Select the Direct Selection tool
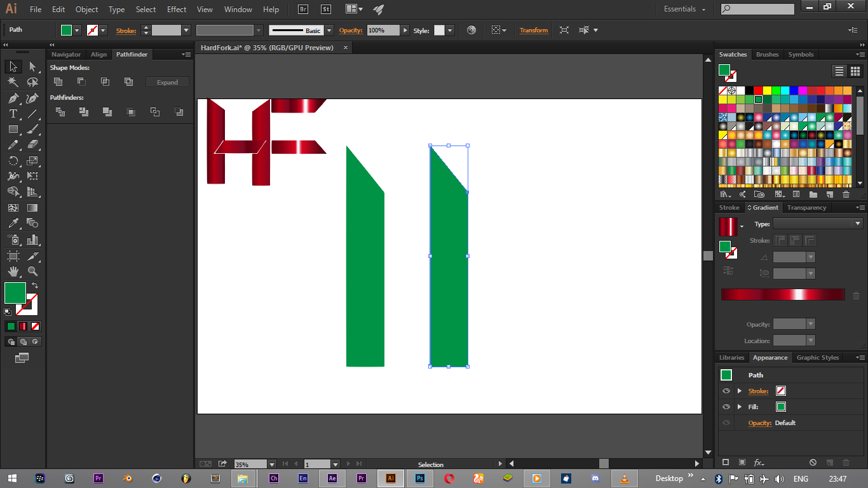The height and width of the screenshot is (488, 868). pos(32,66)
